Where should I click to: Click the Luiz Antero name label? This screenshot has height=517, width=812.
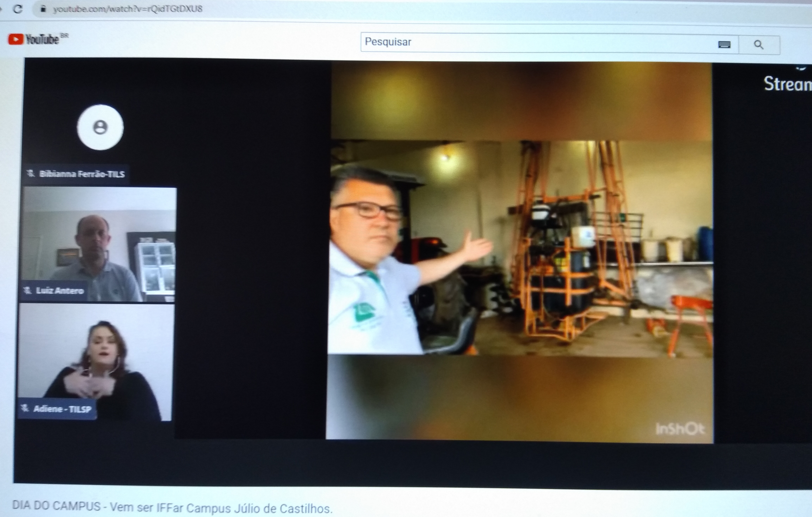pyautogui.click(x=60, y=291)
